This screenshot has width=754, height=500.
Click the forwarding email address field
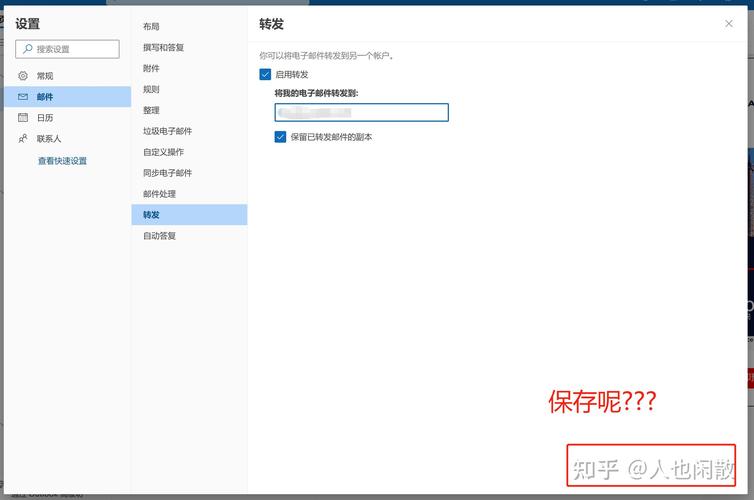tap(362, 112)
